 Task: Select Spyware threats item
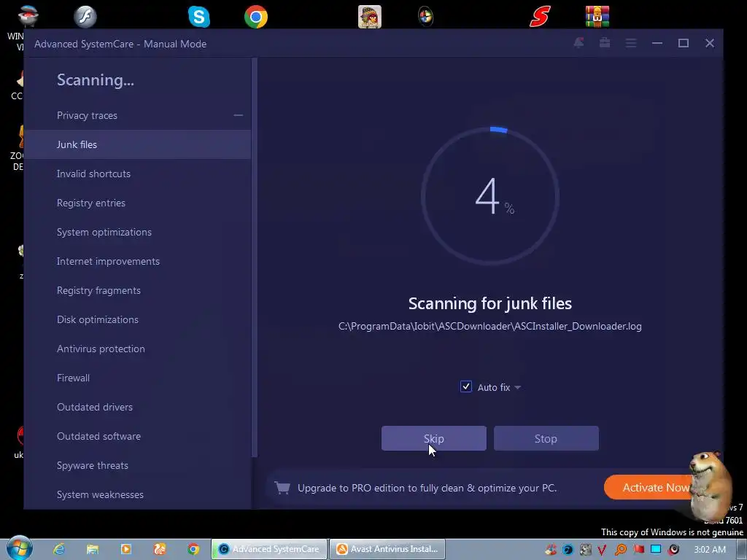click(x=137, y=465)
